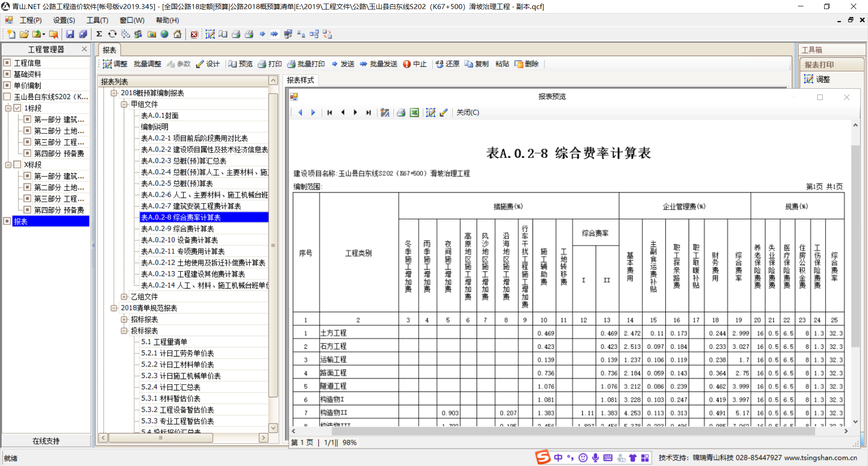Click the blue floppy disk save icon
The height and width of the screenshot is (466, 868).
click(x=70, y=34)
